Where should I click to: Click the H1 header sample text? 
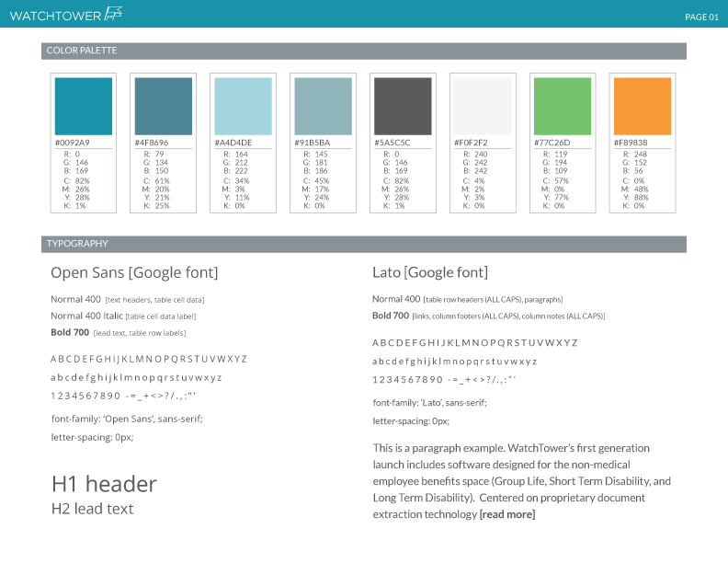(104, 484)
